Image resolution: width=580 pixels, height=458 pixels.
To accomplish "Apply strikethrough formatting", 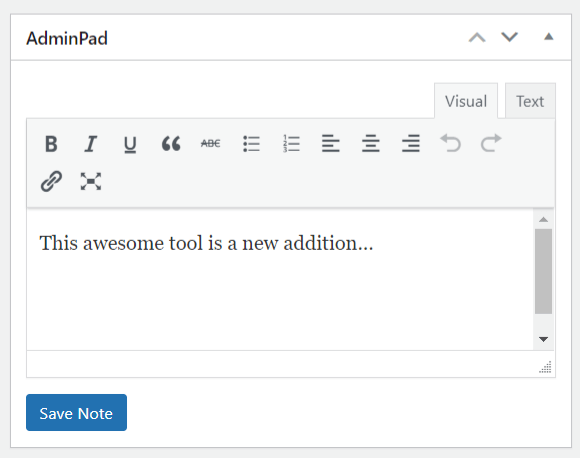I will point(210,144).
